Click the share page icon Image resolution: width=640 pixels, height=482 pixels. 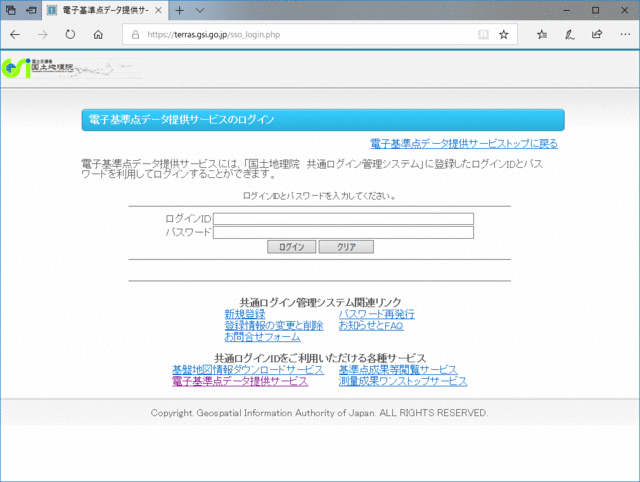click(597, 34)
